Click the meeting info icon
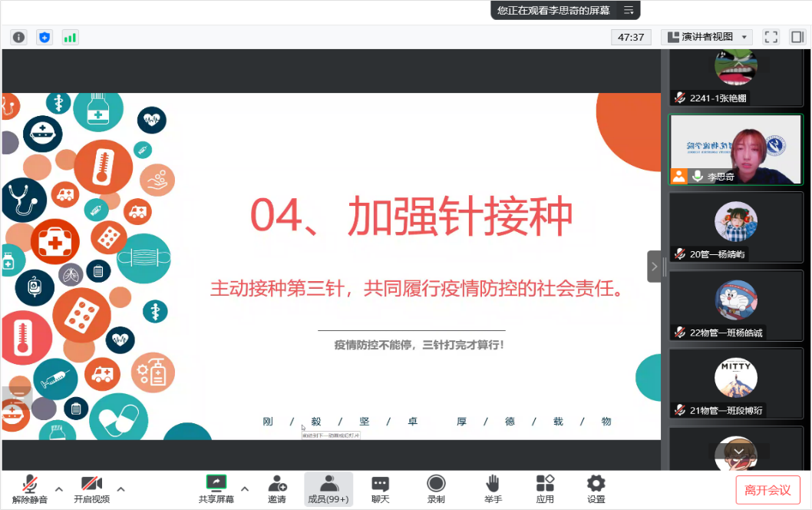812x510 pixels. (18, 37)
